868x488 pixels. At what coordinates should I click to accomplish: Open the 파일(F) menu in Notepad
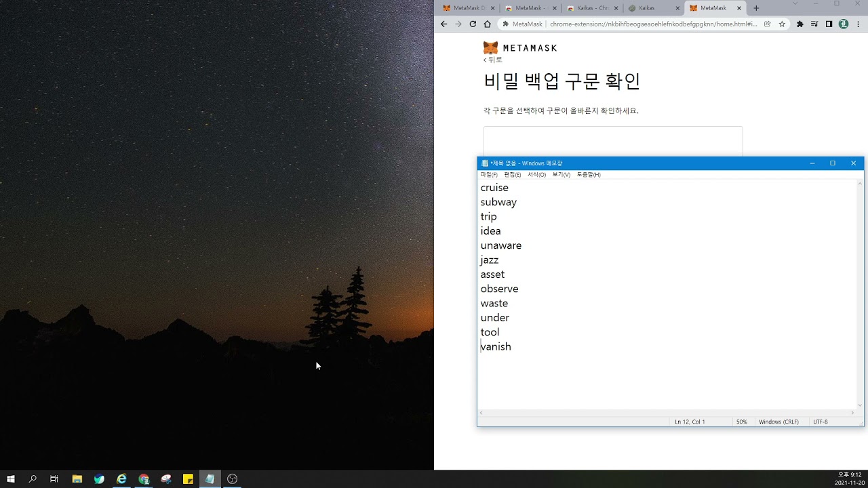(489, 175)
